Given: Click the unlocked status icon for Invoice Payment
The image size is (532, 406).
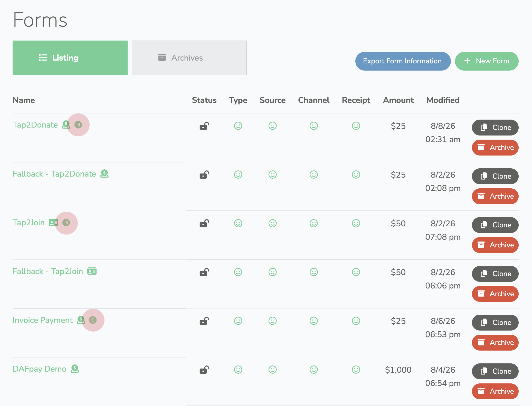Looking at the screenshot, I should pyautogui.click(x=204, y=321).
